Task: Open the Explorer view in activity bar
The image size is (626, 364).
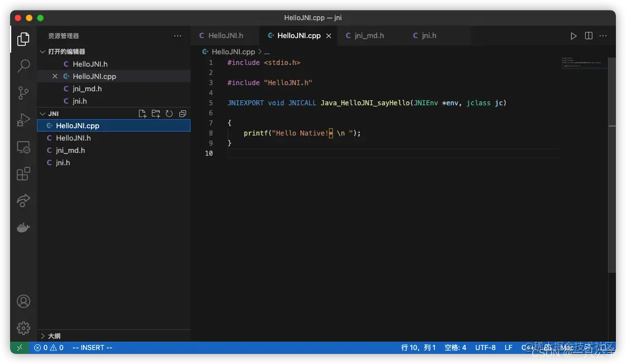Action: 23,39
